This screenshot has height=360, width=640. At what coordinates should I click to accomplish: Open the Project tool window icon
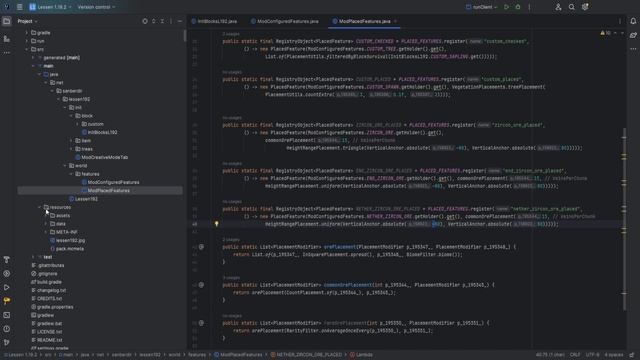7,21
